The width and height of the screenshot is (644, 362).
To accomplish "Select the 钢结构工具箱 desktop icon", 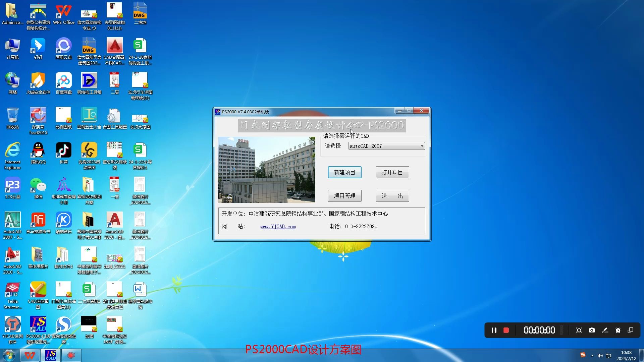I will [x=89, y=84].
